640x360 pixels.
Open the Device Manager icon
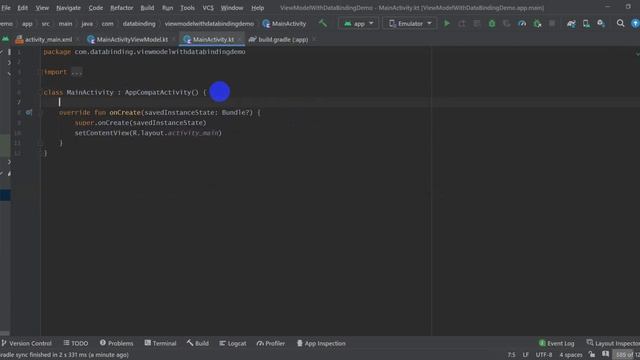pos(586,24)
